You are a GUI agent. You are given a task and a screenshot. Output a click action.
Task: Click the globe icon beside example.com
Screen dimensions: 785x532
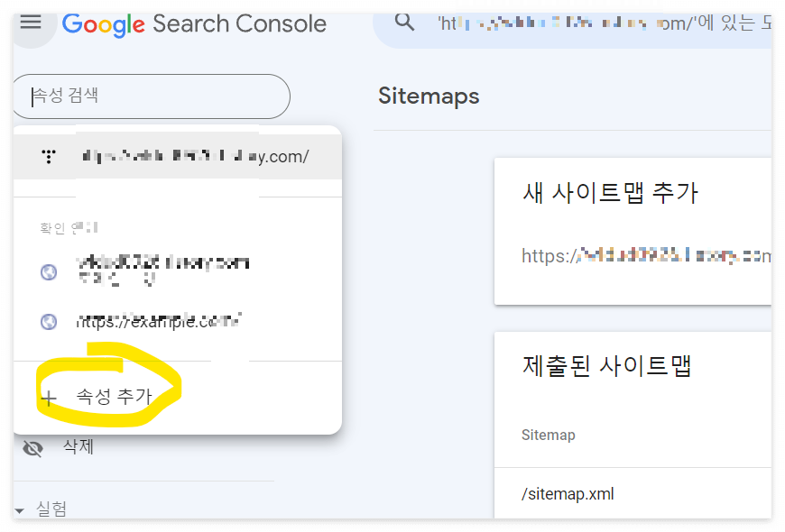pyautogui.click(x=49, y=321)
